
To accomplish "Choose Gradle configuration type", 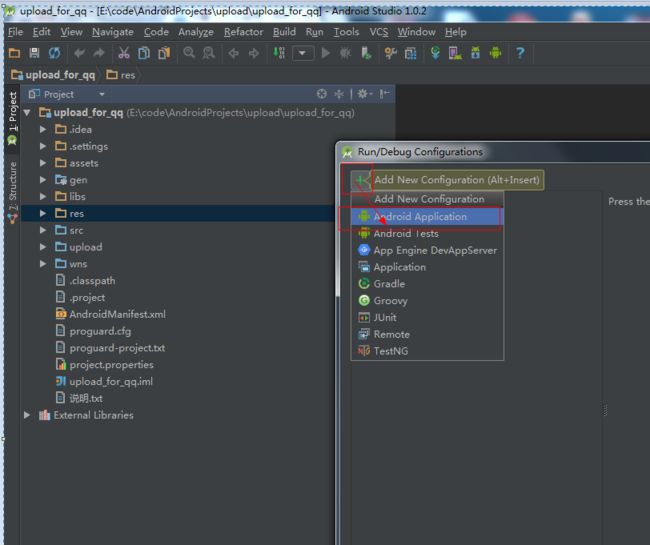I will pos(427,284).
